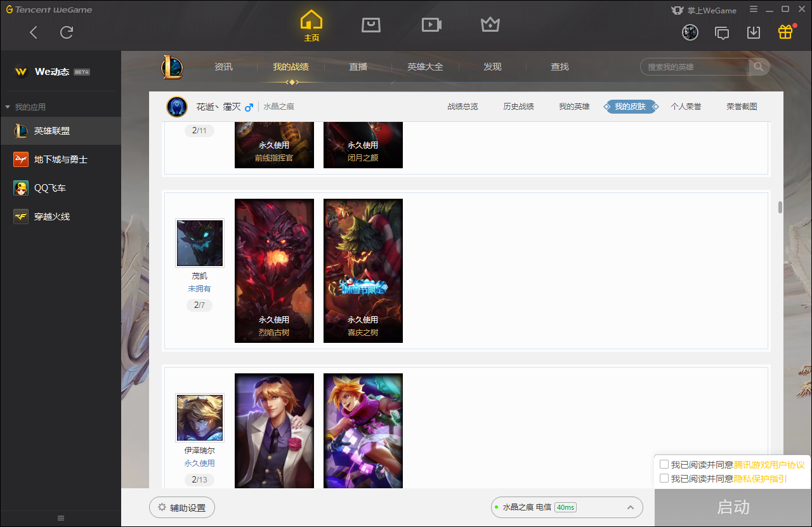The image size is (812, 527).
Task: Click the skin list vertical scrollbar thumb
Action: 780,207
